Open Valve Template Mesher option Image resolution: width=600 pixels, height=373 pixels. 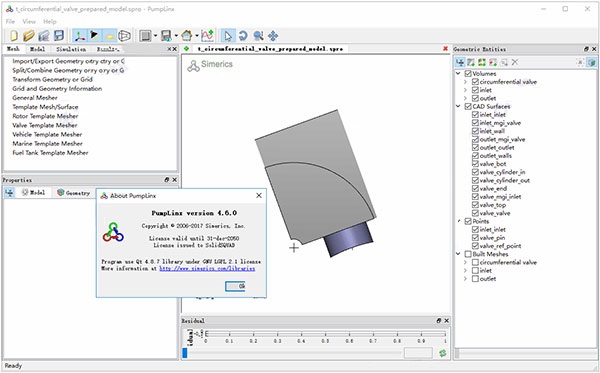click(45, 125)
